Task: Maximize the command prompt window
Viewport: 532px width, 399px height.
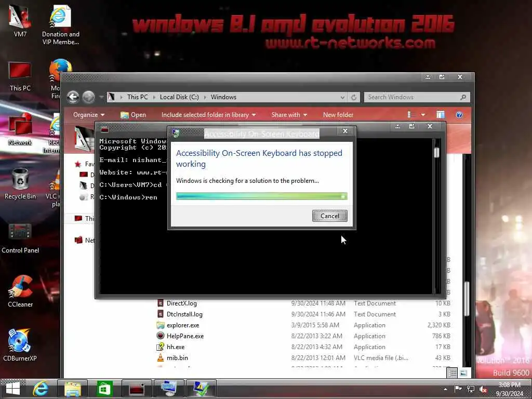Action: 412,126
